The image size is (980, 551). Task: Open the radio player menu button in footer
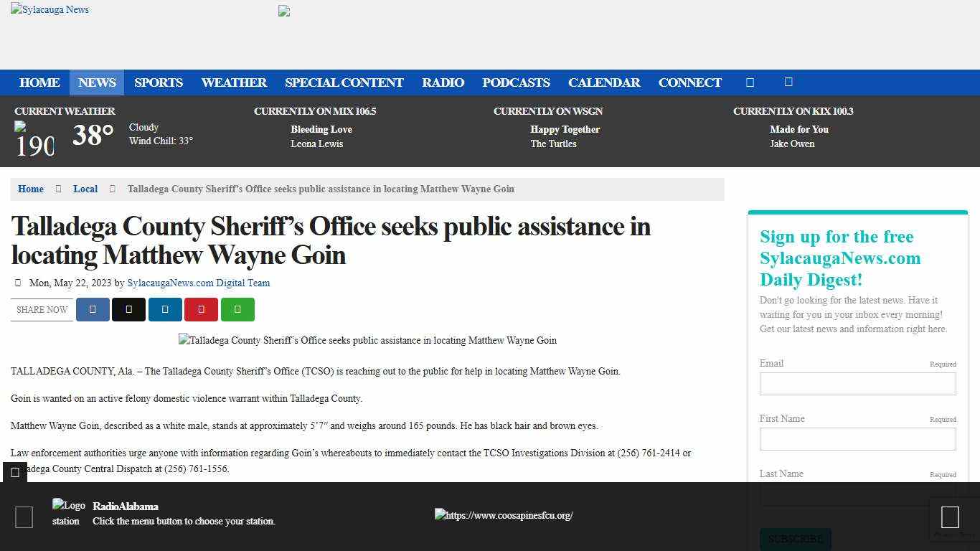[x=24, y=517]
